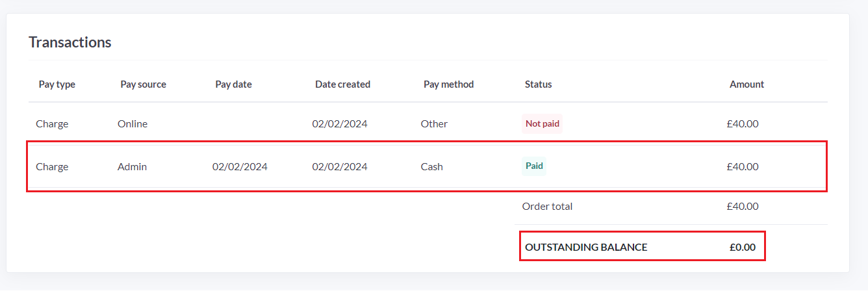The width and height of the screenshot is (868, 293).
Task: Click the Not paid status badge
Action: point(542,123)
